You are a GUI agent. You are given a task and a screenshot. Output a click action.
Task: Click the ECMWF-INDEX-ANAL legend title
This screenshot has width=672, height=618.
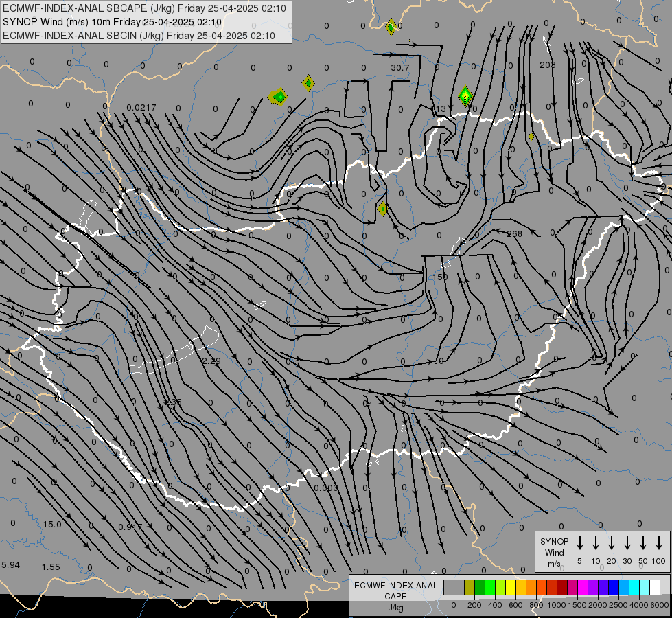pos(395,586)
